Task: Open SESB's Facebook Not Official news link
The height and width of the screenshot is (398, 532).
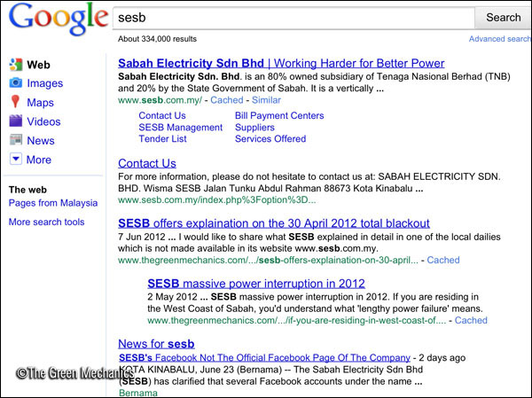Action: [264, 357]
